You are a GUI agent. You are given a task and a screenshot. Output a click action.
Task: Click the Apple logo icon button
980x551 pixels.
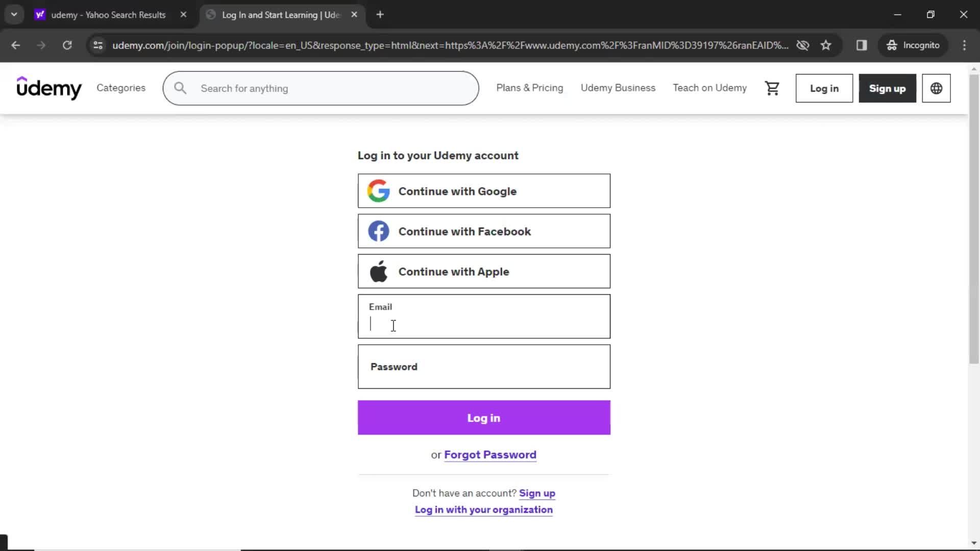coord(378,271)
